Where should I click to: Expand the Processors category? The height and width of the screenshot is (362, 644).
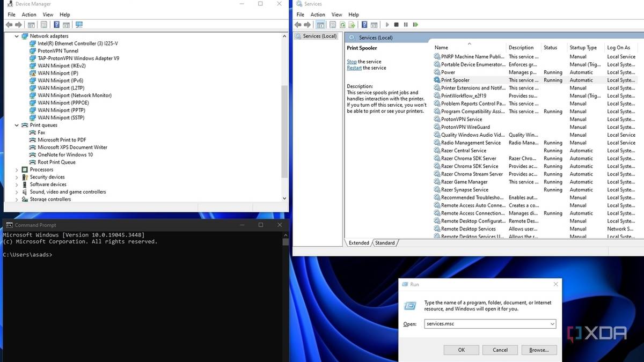pyautogui.click(x=17, y=170)
